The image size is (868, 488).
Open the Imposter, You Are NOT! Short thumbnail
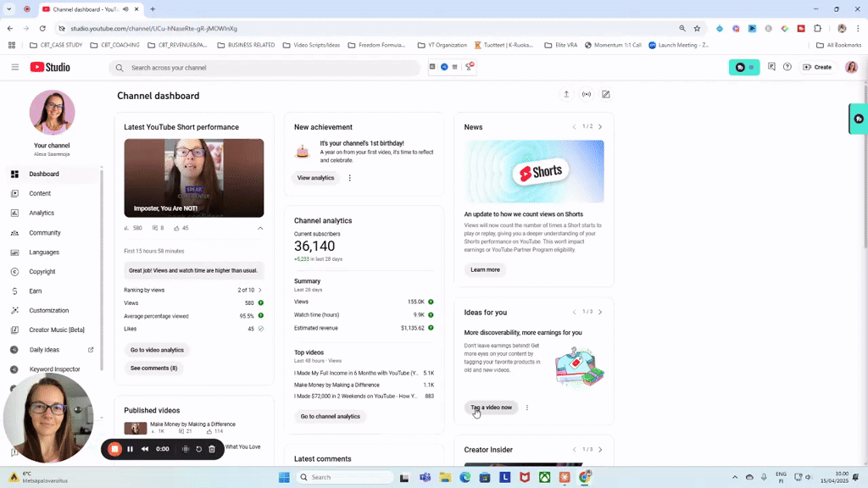(x=194, y=178)
